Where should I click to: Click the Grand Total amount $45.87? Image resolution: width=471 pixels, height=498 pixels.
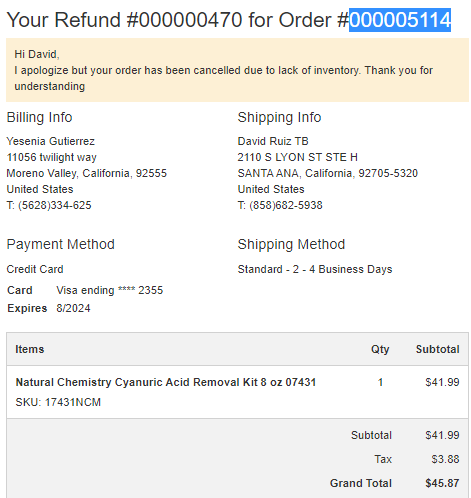[x=442, y=483]
